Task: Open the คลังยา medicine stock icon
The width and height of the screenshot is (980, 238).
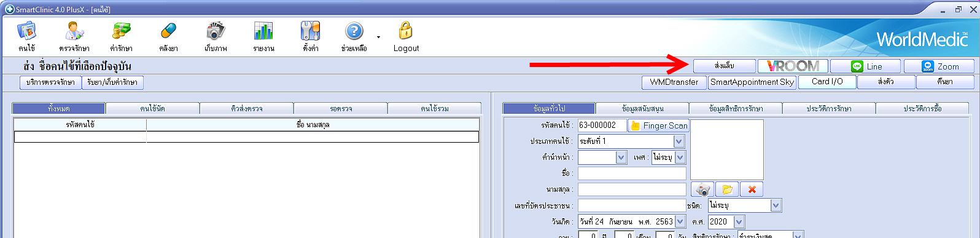Action: [x=168, y=31]
